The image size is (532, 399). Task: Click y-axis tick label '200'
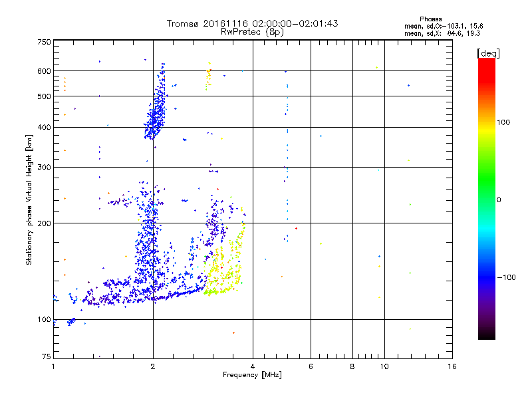[x=44, y=223]
